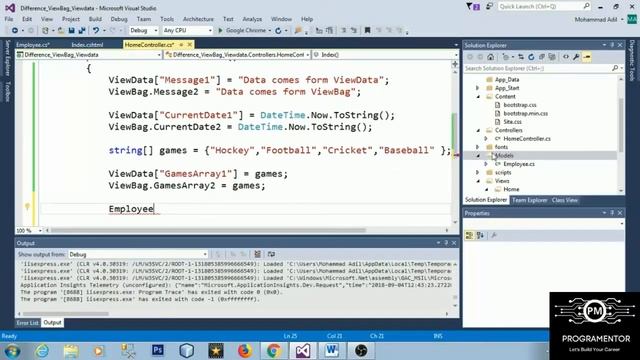Click the Quick Launch search magnifier icon
The width and height of the screenshot is (640, 360).
click(587, 6)
